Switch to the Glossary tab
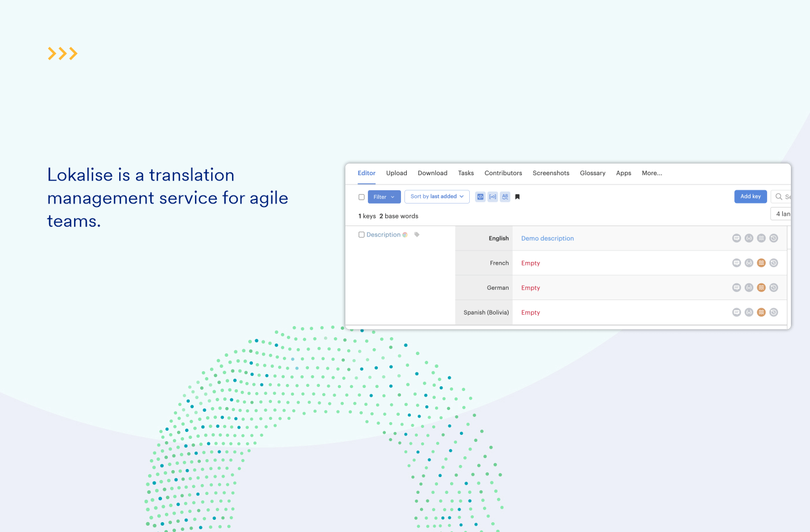The height and width of the screenshot is (532, 810). (x=592, y=173)
